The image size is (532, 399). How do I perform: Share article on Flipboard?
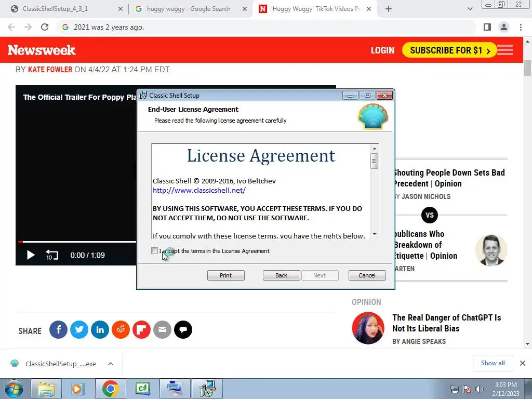pyautogui.click(x=141, y=329)
